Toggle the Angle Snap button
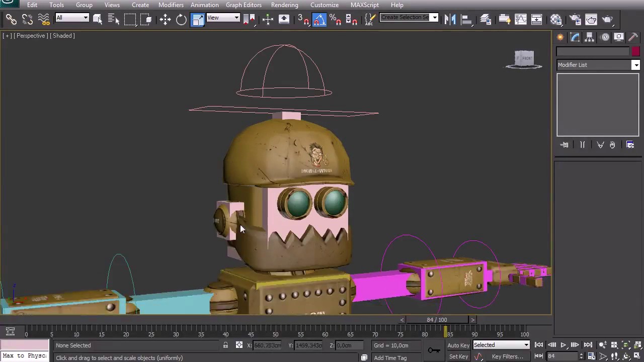Image resolution: width=644 pixels, height=362 pixels. pos(319,20)
